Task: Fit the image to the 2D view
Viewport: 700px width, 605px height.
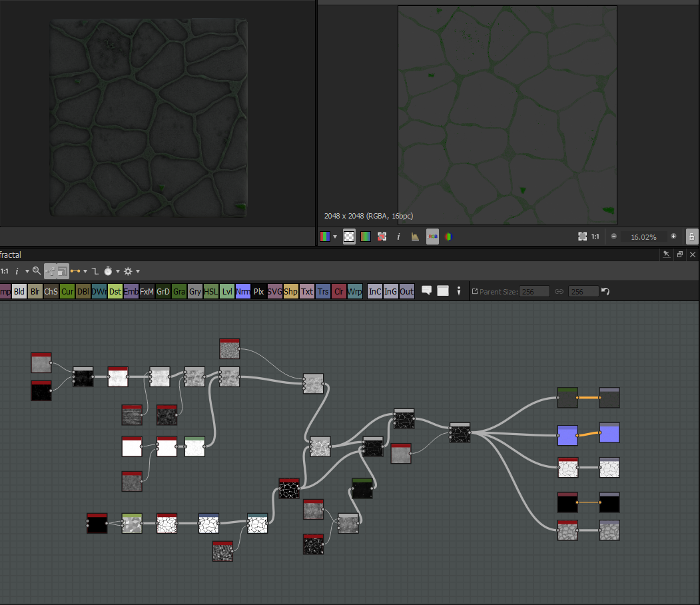Action: coord(582,237)
